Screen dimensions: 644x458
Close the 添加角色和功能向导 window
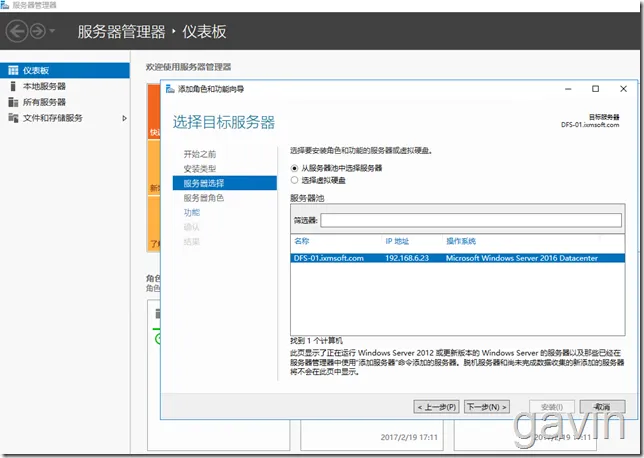[623, 89]
